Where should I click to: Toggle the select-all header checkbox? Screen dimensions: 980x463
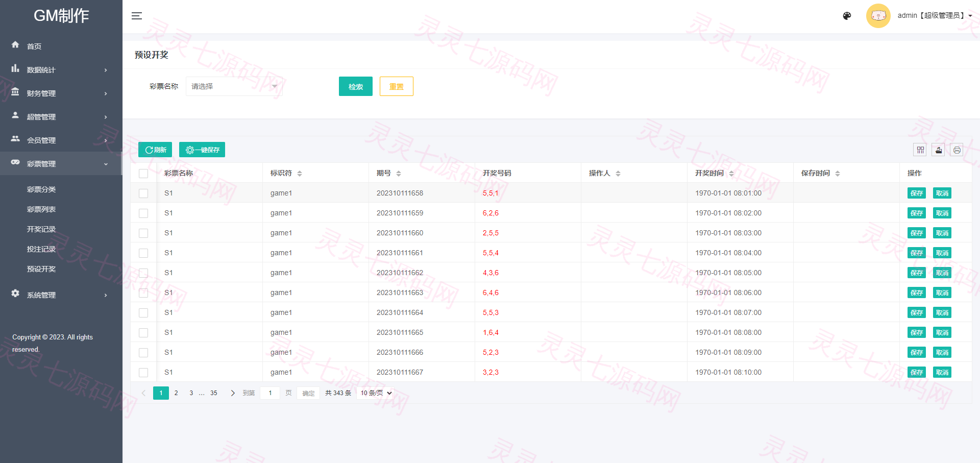point(143,174)
